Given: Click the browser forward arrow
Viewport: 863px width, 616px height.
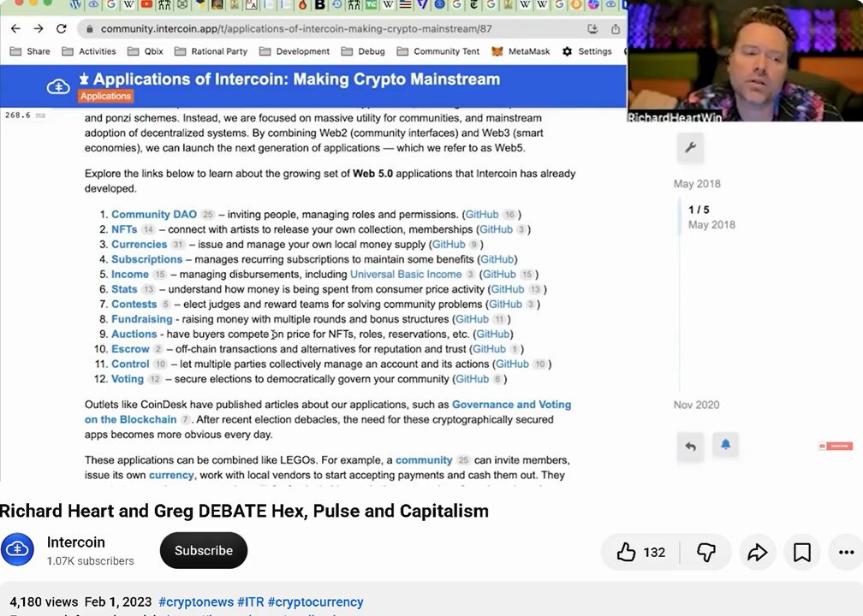Looking at the screenshot, I should tap(39, 28).
